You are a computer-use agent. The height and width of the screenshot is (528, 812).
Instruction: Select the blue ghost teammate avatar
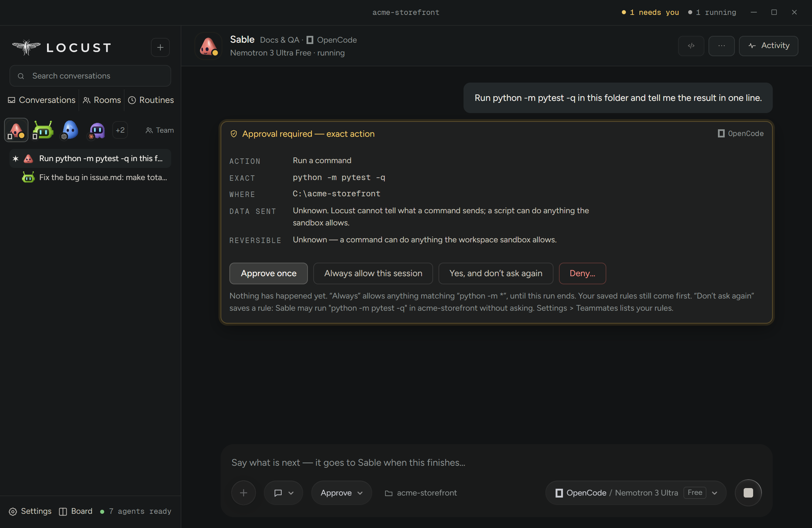coord(70,130)
